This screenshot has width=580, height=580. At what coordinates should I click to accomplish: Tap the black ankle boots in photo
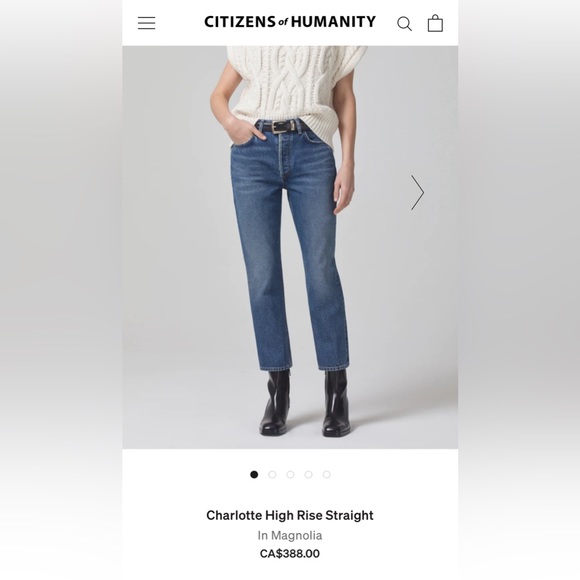tap(305, 403)
